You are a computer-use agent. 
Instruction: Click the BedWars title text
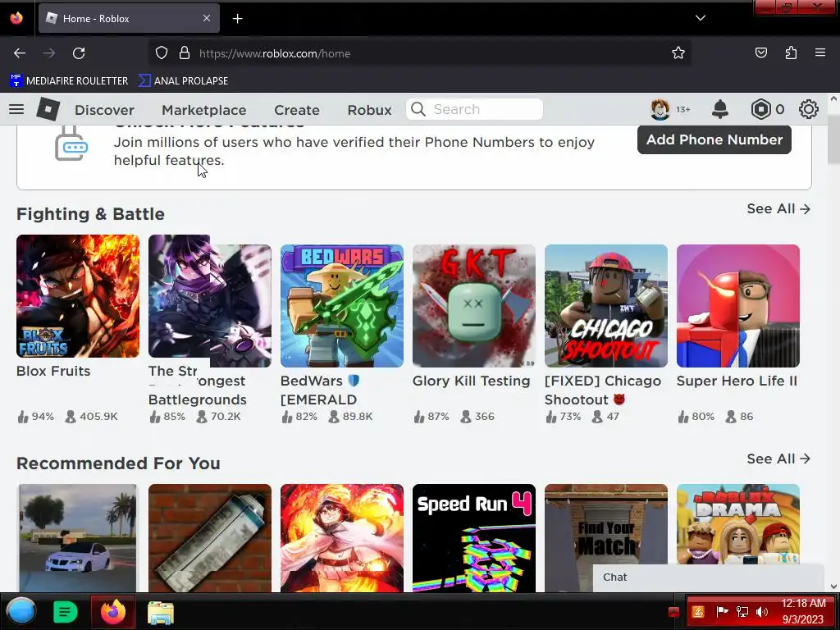(x=319, y=390)
